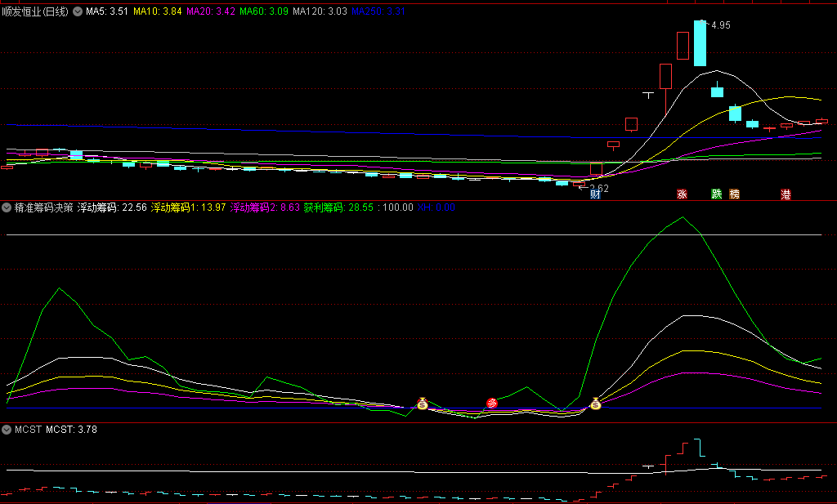This screenshot has width=837, height=504.
Task: Click the blue 财 info marker
Action: (595, 194)
